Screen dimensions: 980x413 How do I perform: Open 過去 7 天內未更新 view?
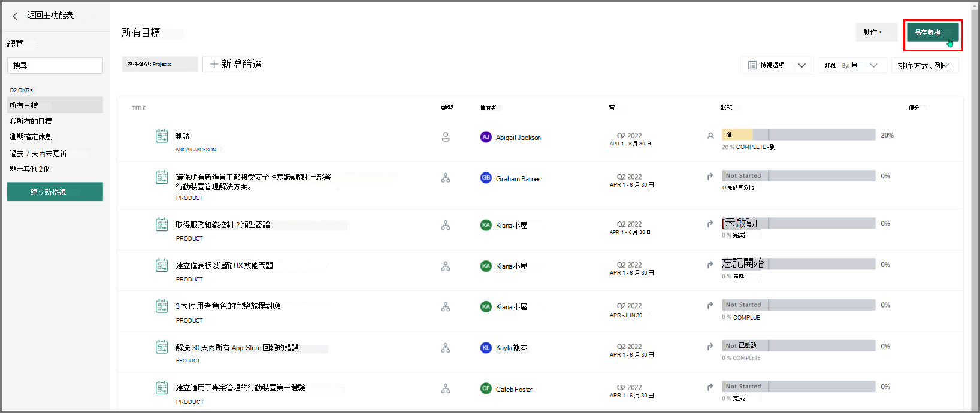pos(38,153)
